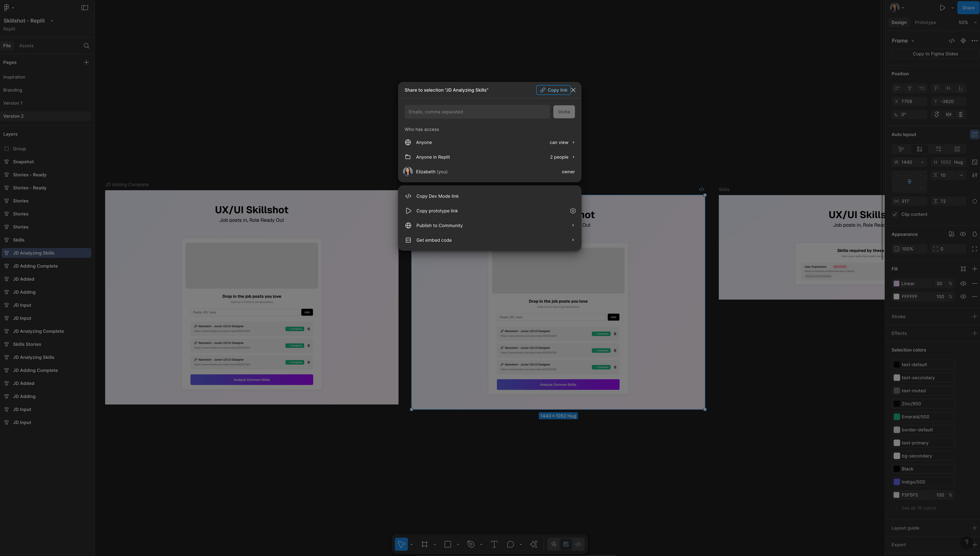
Task: Click the flip horizontal icon in Position
Action: [x=949, y=115]
